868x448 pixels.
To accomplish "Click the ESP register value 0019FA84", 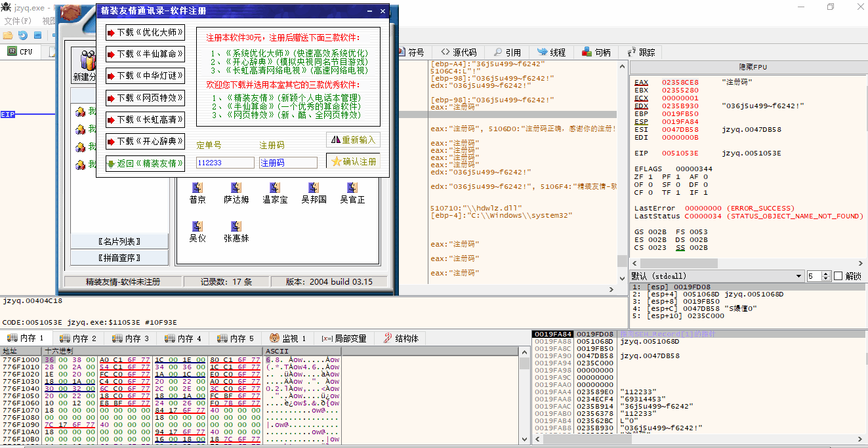I will coord(680,122).
